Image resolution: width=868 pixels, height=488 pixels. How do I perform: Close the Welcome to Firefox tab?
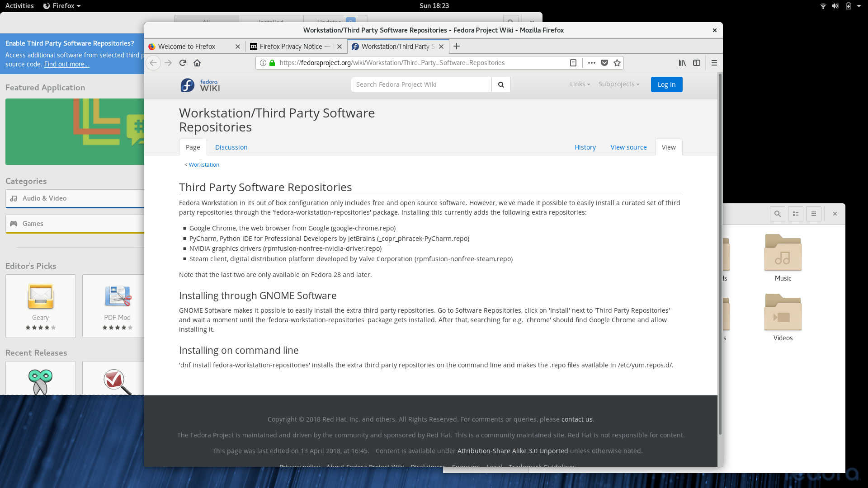tap(238, 47)
